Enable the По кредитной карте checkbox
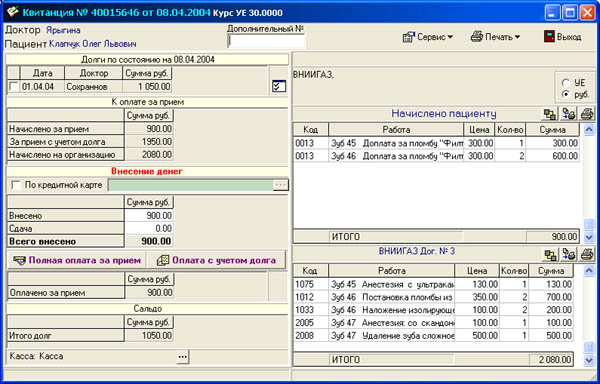 click(x=16, y=185)
